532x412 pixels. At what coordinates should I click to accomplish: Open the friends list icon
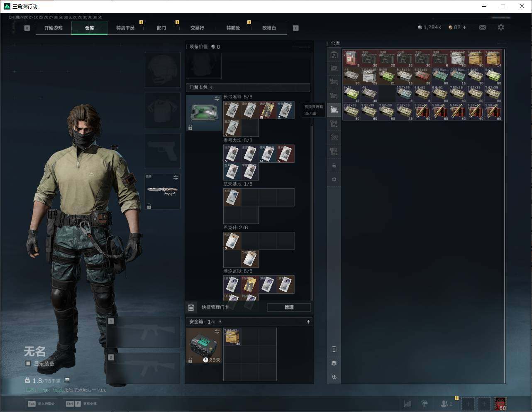(x=447, y=404)
